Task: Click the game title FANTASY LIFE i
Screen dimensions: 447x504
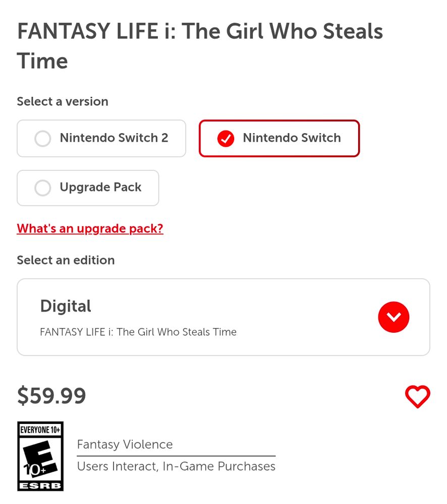Action: click(x=200, y=31)
